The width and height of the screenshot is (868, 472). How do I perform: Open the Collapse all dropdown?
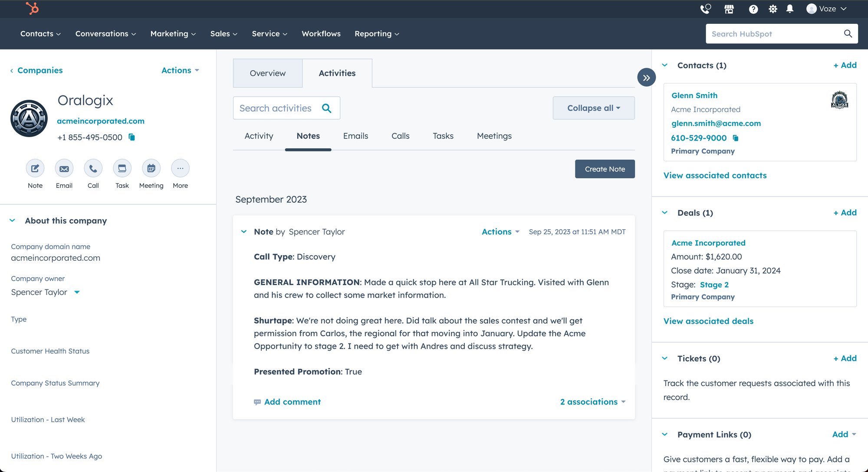594,108
